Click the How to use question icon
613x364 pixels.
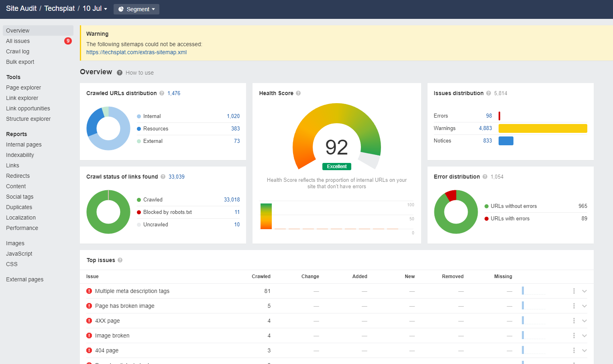[120, 73]
